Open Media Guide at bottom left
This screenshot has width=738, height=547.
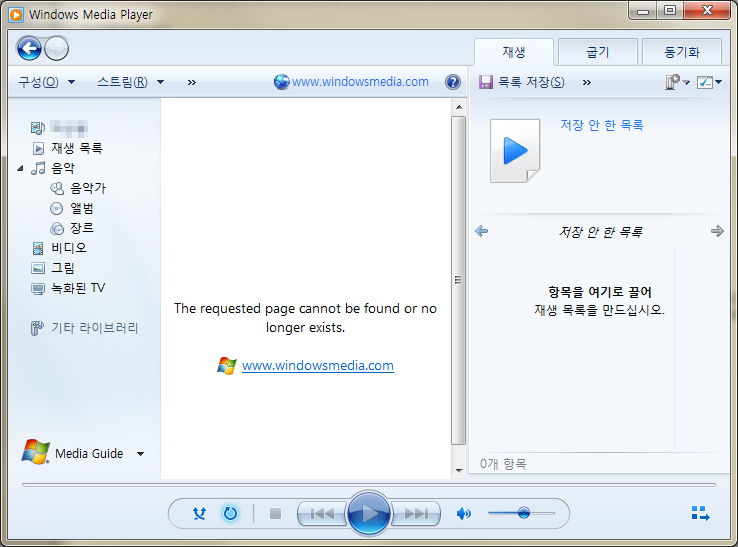89,454
